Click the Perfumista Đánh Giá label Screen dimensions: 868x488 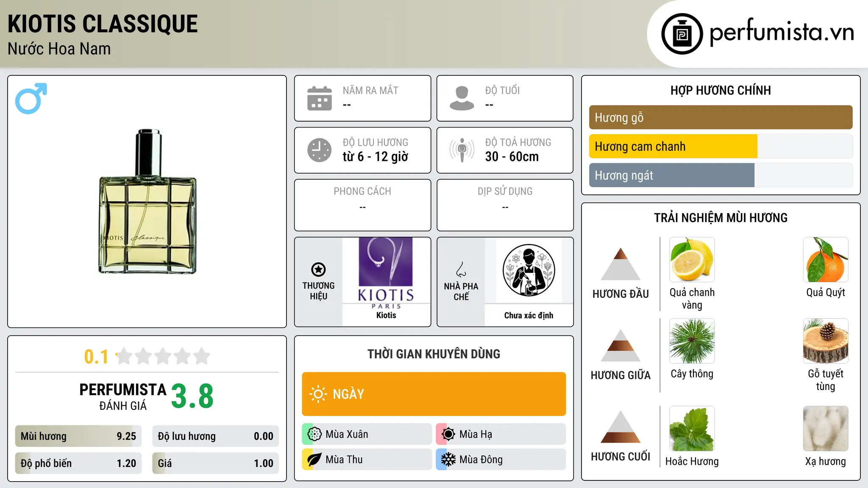tap(123, 396)
